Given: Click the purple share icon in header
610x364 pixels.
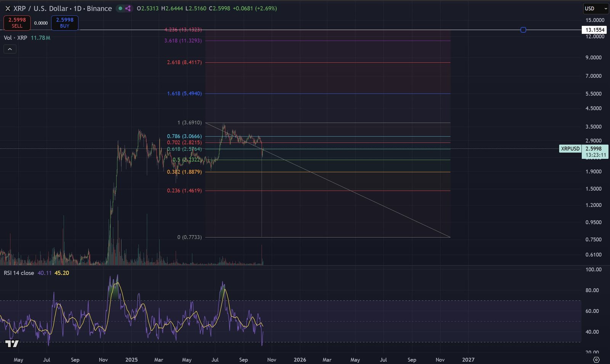Looking at the screenshot, I should click(127, 8).
